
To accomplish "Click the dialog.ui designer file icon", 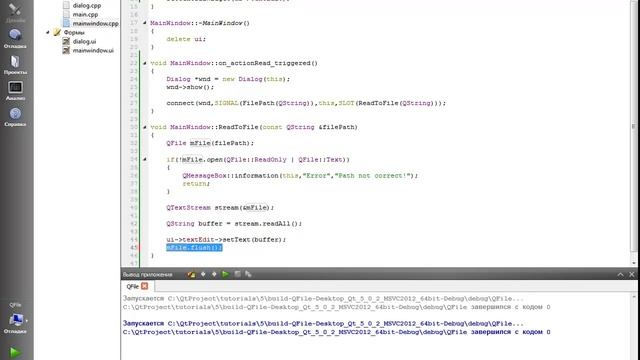I will tap(66, 41).
